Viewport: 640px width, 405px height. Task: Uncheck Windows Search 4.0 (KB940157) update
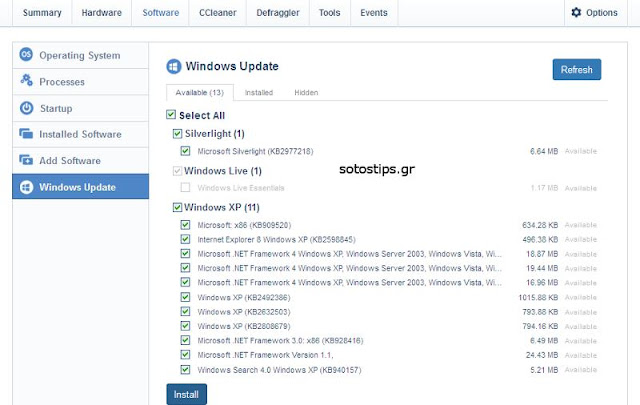coord(185,369)
